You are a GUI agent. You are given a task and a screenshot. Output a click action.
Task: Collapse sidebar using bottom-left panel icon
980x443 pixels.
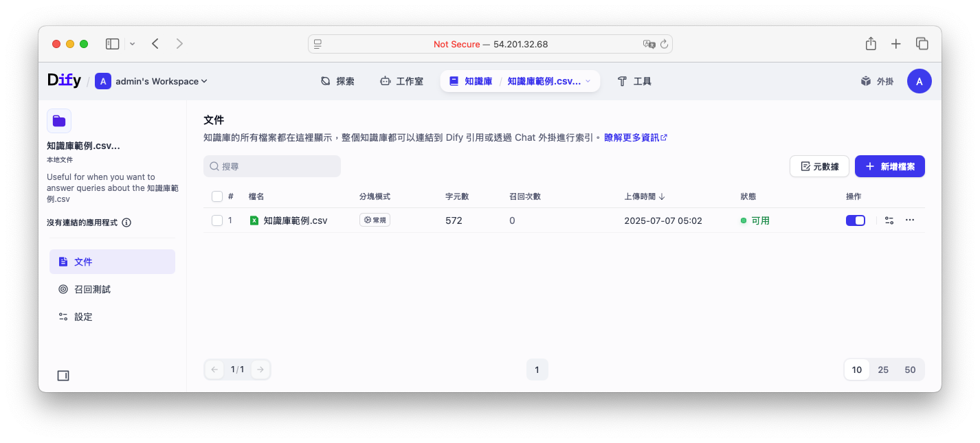63,376
